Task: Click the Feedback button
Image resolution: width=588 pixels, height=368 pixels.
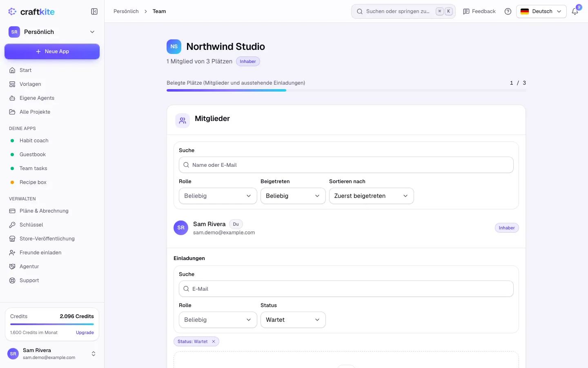Action: pos(479,11)
